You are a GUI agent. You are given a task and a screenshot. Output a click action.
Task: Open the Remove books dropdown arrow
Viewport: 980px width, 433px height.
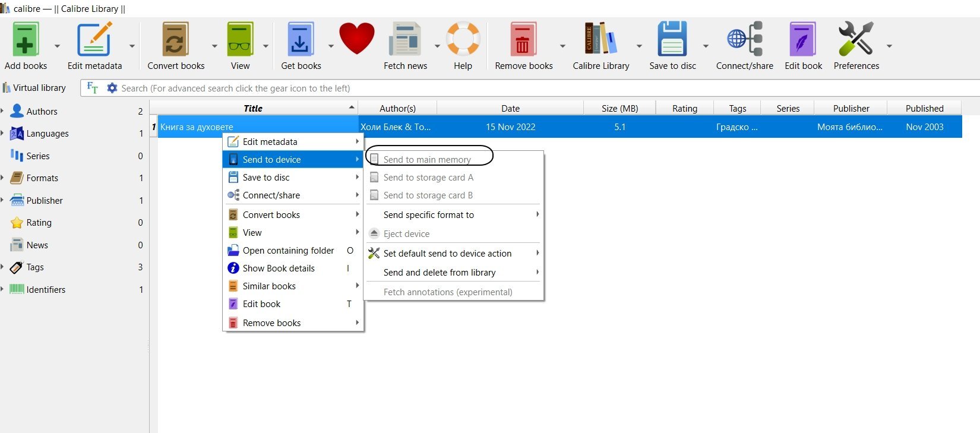(x=562, y=46)
